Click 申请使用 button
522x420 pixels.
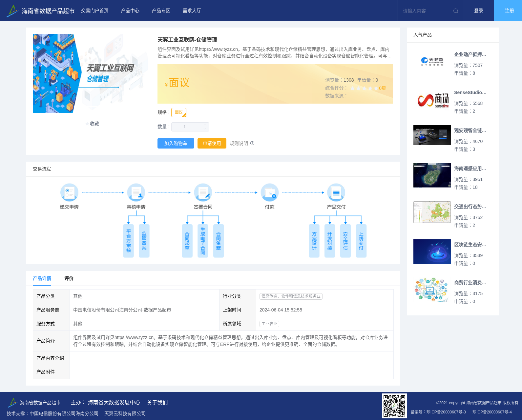click(212, 143)
